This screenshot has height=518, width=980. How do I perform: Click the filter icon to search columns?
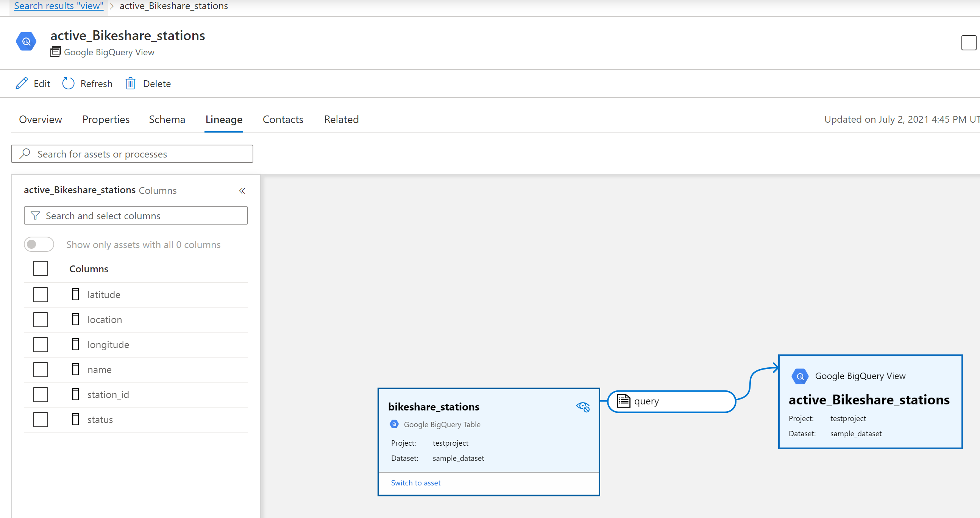[x=36, y=215]
